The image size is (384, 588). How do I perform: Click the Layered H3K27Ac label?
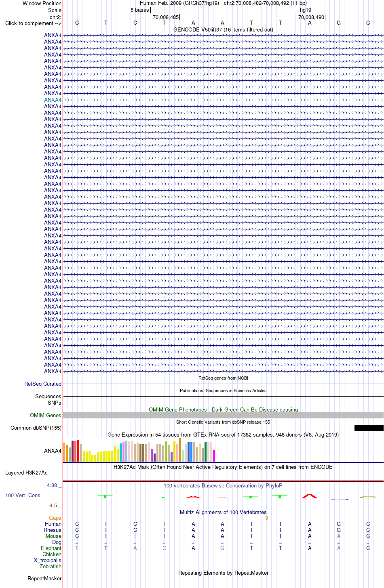26,472
